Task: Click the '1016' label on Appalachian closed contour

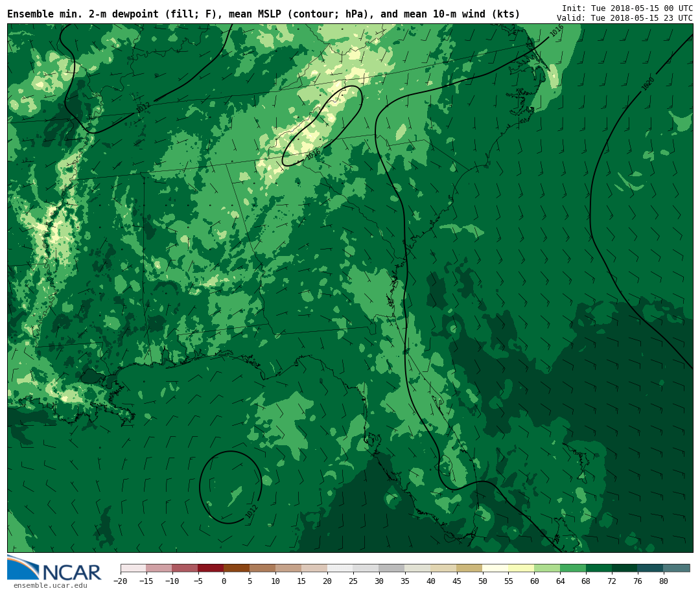Action: coord(313,154)
